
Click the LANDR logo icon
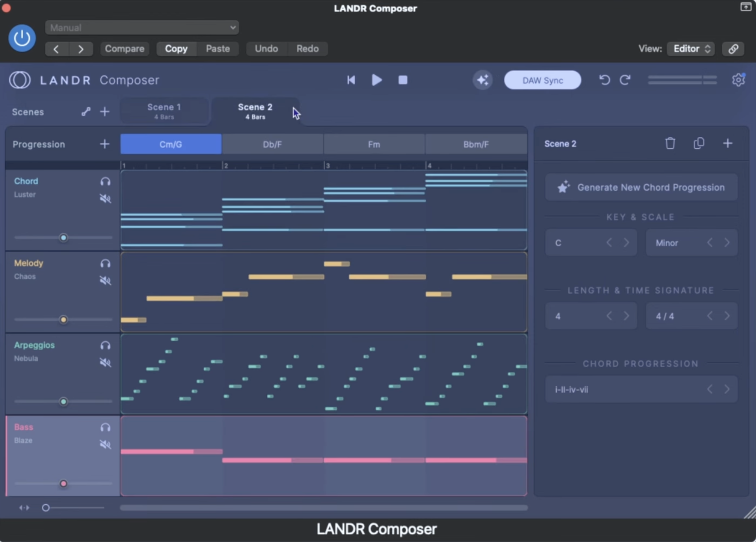[20, 80]
